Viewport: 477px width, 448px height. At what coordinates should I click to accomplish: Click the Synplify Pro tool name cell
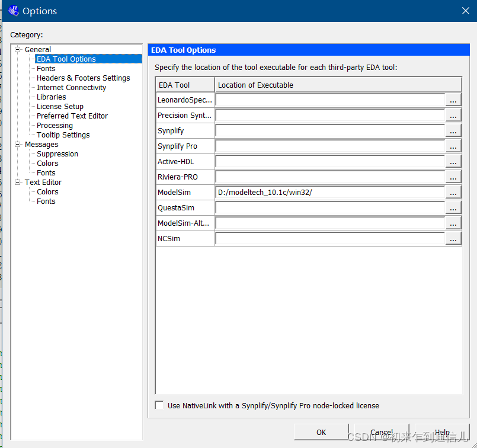tap(185, 146)
